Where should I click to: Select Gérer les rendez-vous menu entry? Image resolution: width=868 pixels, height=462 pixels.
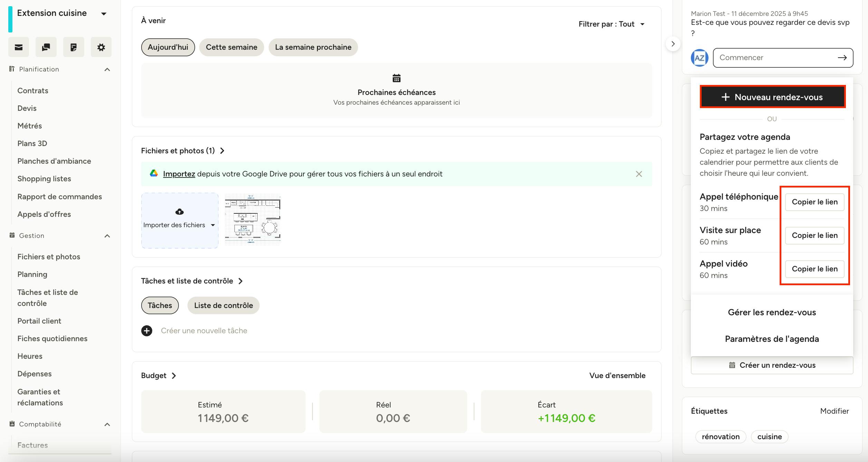pyautogui.click(x=772, y=312)
